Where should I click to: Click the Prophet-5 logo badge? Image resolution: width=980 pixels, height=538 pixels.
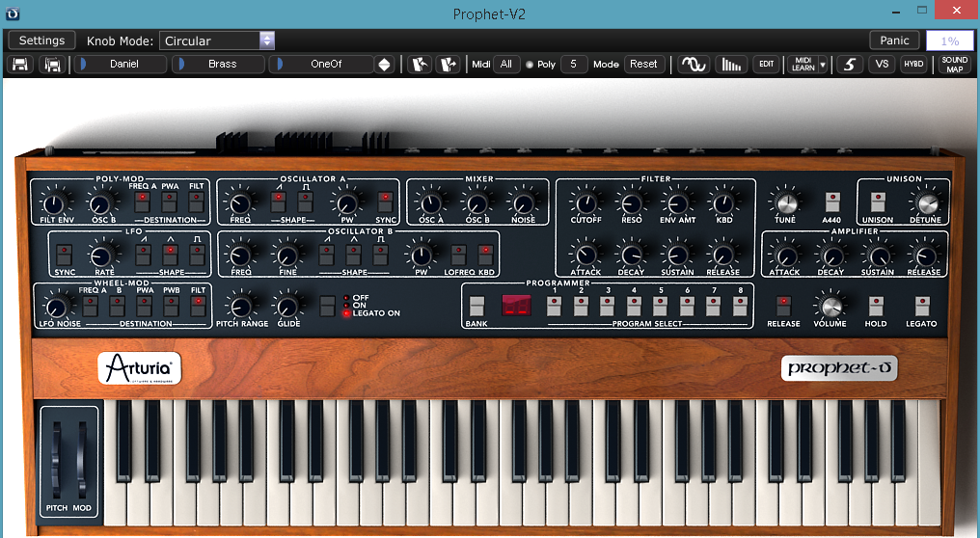click(839, 368)
